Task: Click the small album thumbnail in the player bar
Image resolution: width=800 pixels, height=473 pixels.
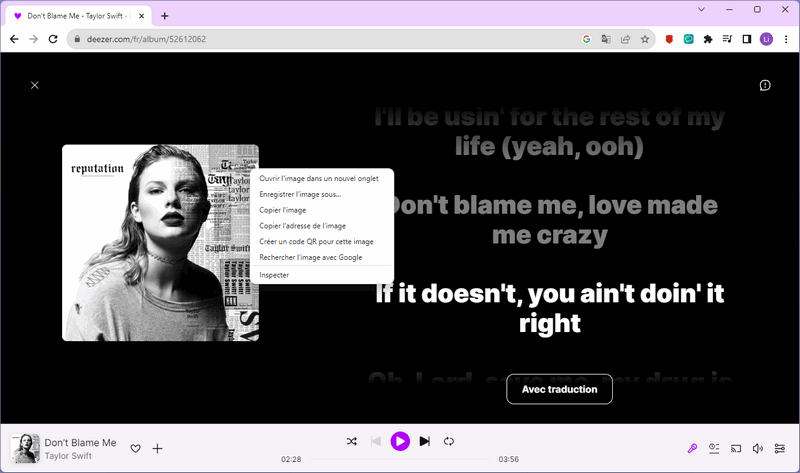Action: [x=25, y=449]
